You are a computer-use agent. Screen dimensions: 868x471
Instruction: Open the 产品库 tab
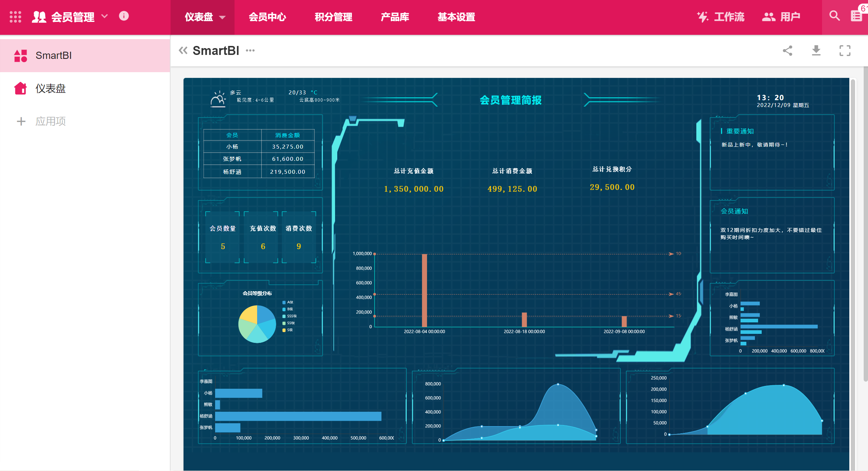(x=395, y=17)
